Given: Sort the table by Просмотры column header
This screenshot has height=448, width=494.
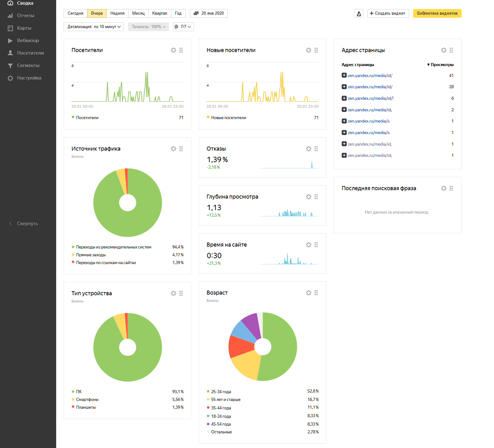Looking at the screenshot, I should [x=442, y=65].
